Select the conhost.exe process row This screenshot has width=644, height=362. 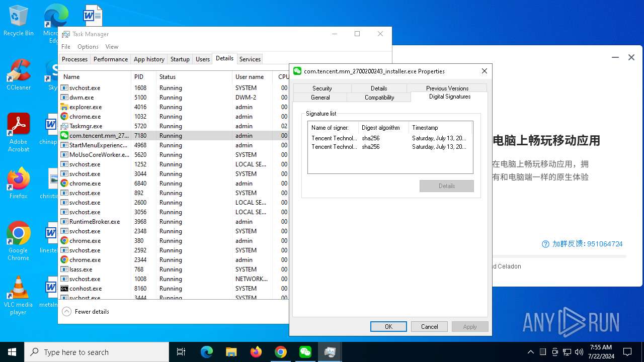(x=174, y=289)
